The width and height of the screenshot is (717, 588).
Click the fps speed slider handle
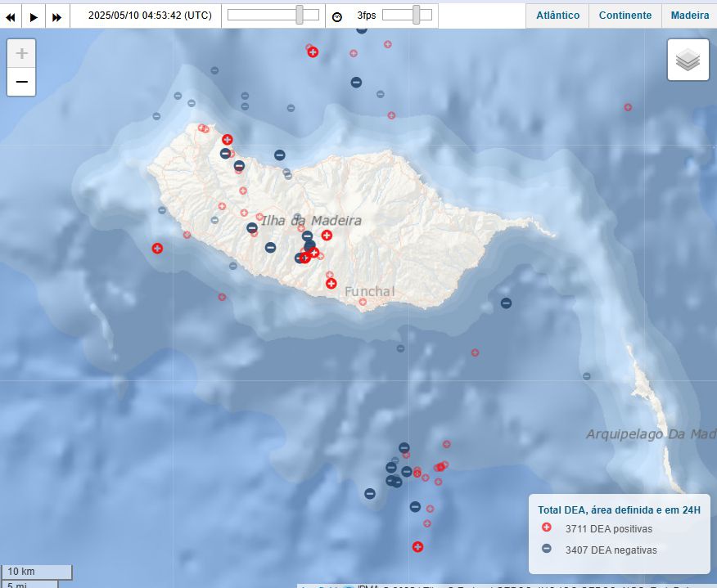[x=417, y=15]
